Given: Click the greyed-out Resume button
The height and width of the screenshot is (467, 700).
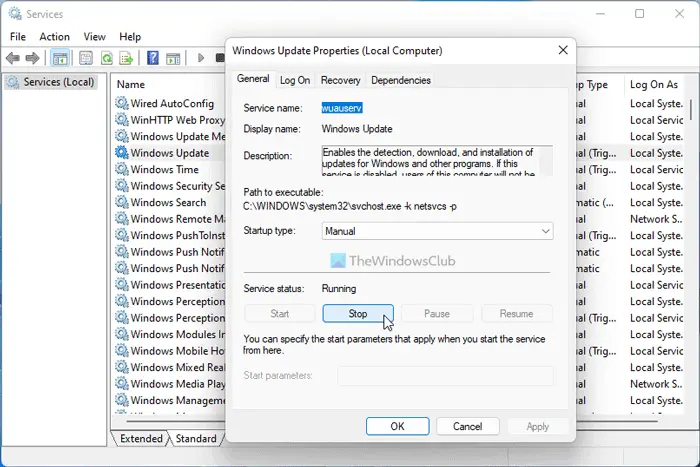Looking at the screenshot, I should 517,314.
